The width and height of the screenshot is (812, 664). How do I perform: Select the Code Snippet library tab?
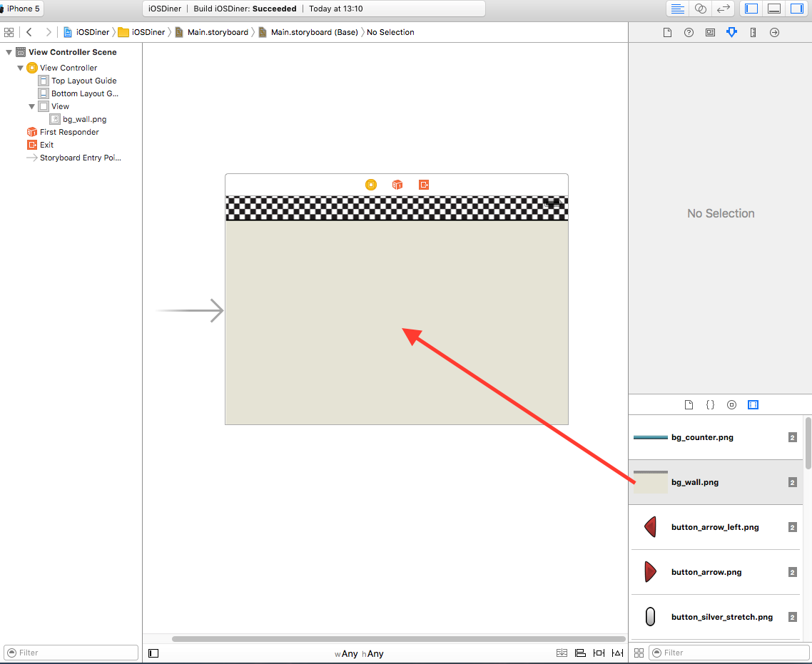tap(710, 404)
